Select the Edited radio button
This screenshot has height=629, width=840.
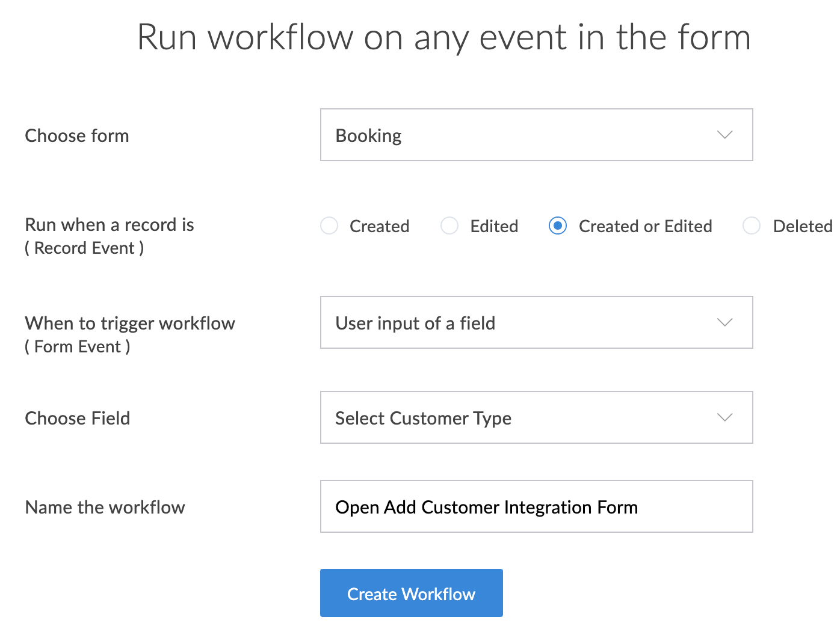tap(449, 226)
